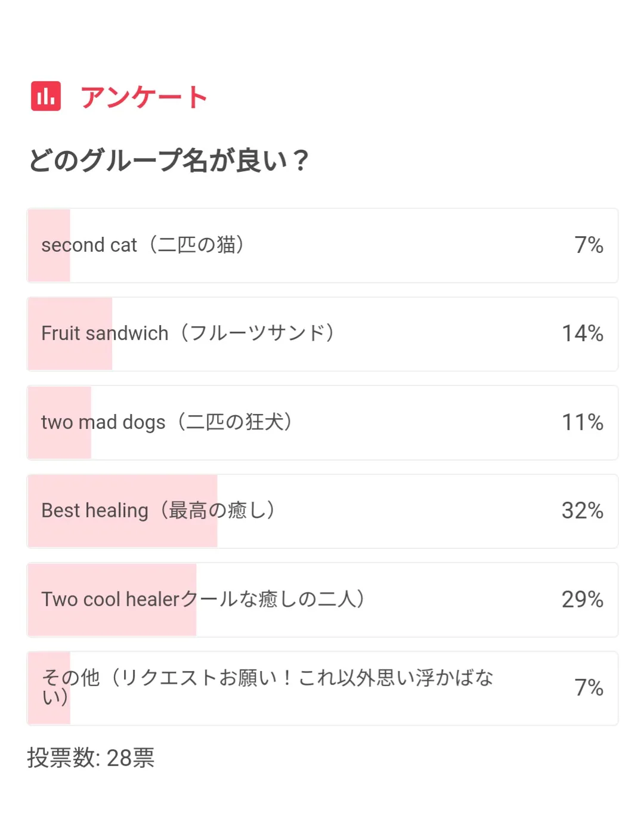
Task: Click the 投票数: 28票 vote count text
Action: point(91,758)
